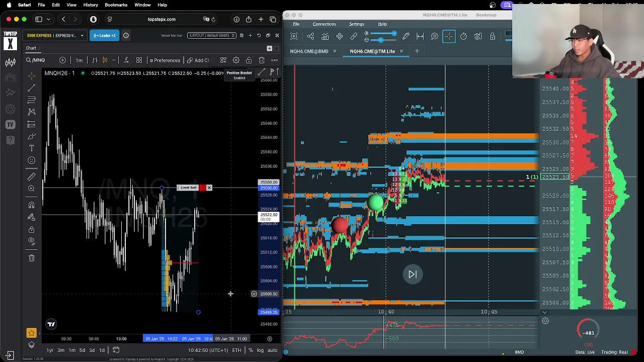This screenshot has height=362, width=644.
Task: Toggle the Bookmap padlock lock icon
Action: [x=492, y=36]
